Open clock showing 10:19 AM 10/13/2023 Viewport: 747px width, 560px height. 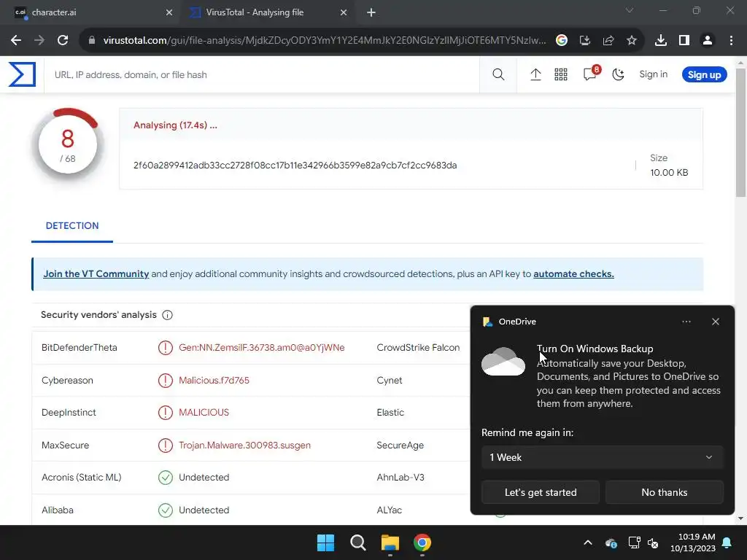pos(693,542)
